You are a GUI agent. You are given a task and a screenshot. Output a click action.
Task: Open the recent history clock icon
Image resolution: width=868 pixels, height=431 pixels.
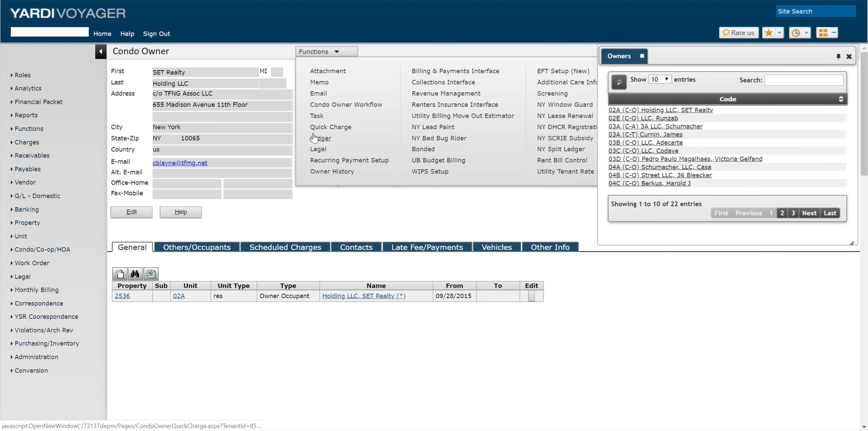796,33
